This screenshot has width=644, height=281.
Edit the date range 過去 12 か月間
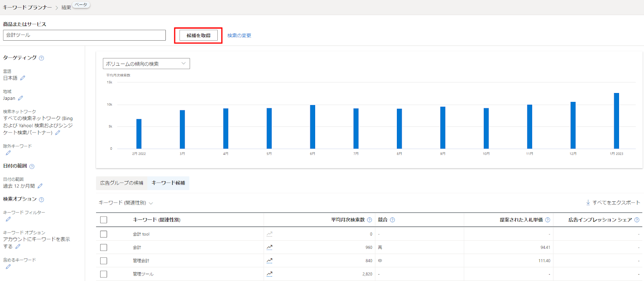click(40, 186)
